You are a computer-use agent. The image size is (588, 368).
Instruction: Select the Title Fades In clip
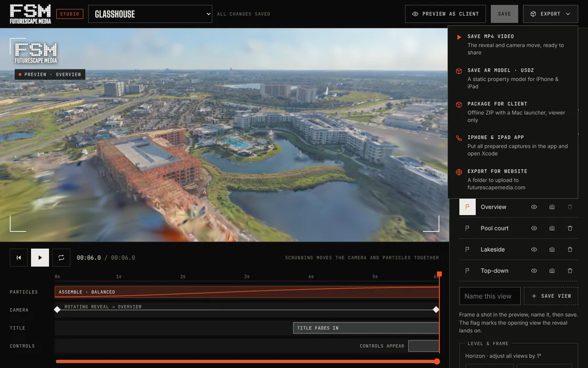366,328
